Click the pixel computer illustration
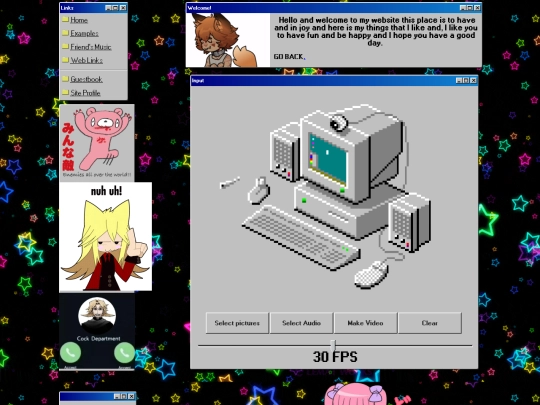 coord(325,196)
